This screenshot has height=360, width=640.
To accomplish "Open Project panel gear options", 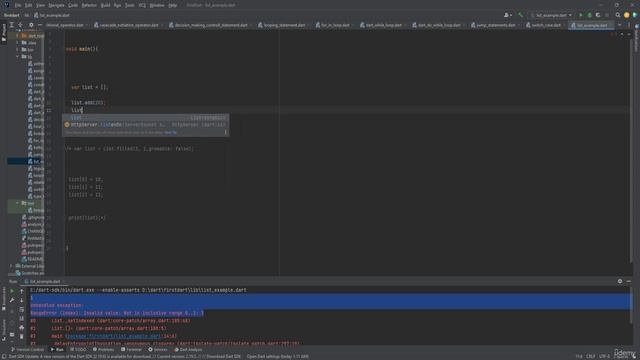I will point(31,25).
